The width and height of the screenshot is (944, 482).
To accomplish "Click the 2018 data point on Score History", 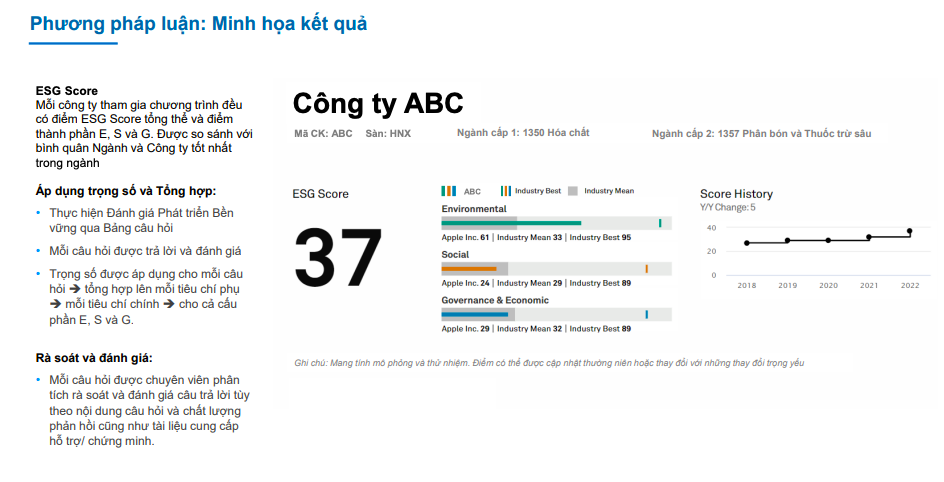I will [x=747, y=243].
